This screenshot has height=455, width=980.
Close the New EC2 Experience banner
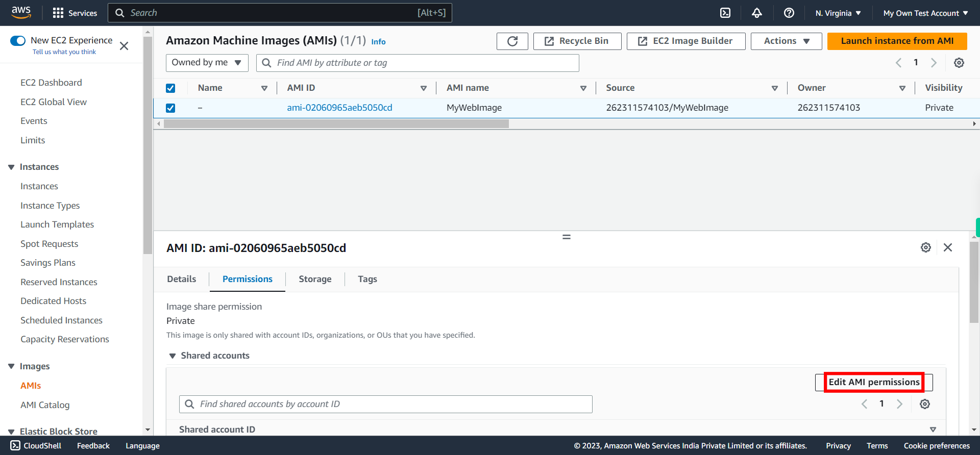[x=124, y=46]
